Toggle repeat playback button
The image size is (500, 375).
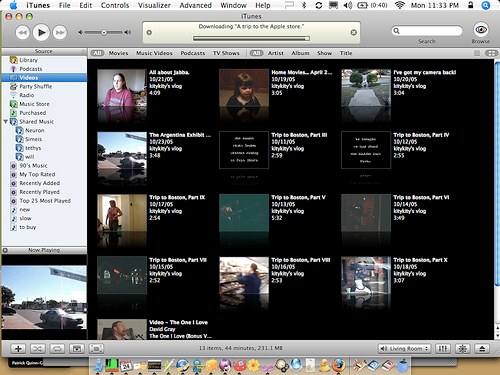point(57,349)
